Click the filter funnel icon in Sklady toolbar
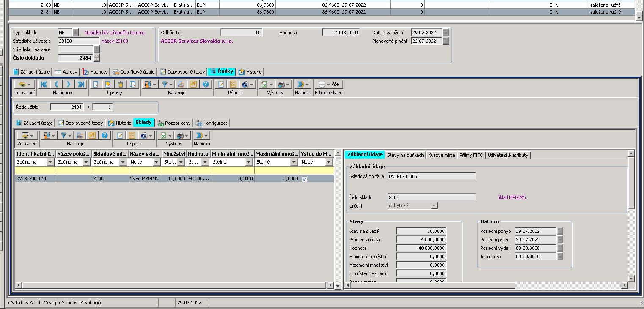 63,135
